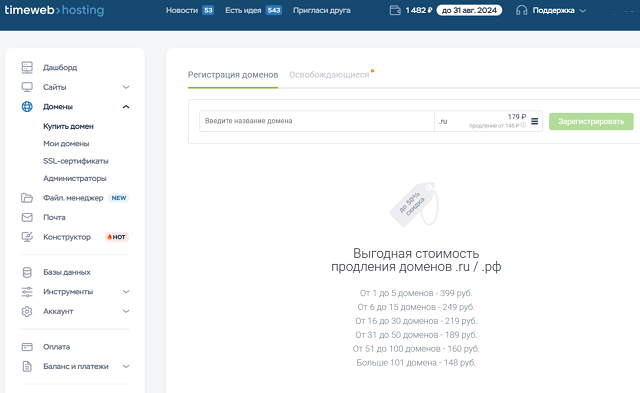Screen dimensions: 640x393
Task: Click the Инструменты sliders icon
Action: 27,292
